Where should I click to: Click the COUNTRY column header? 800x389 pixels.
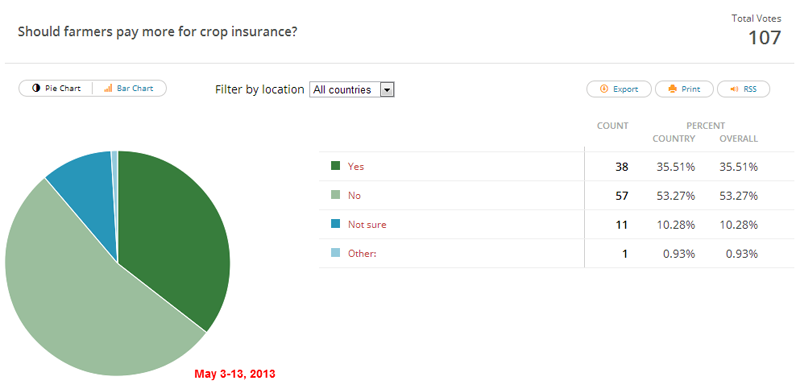coord(673,139)
